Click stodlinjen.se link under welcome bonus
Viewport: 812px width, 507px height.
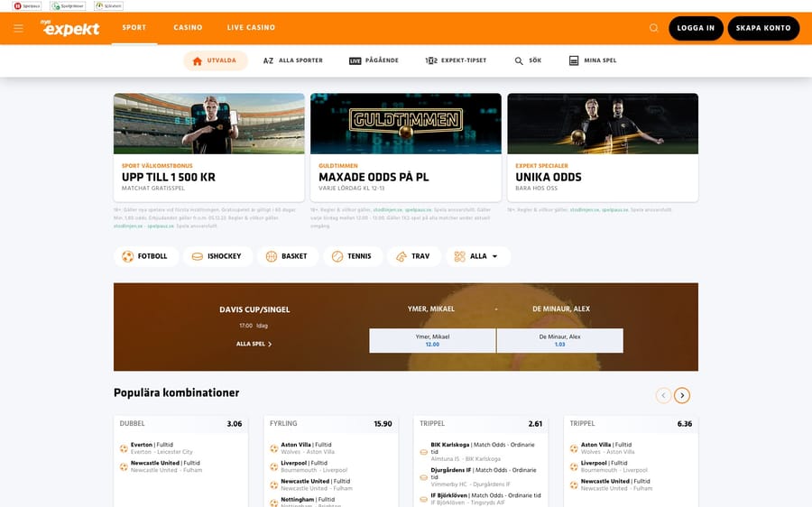[128, 226]
